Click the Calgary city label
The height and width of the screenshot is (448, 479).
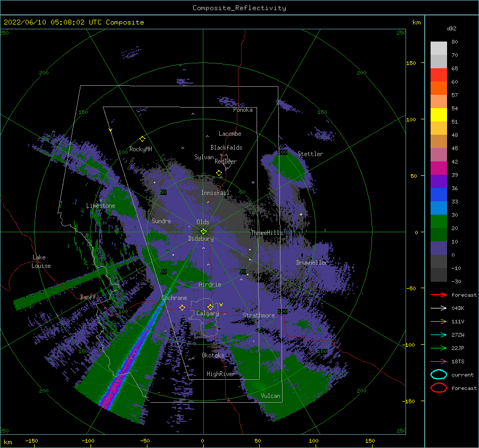pos(208,313)
